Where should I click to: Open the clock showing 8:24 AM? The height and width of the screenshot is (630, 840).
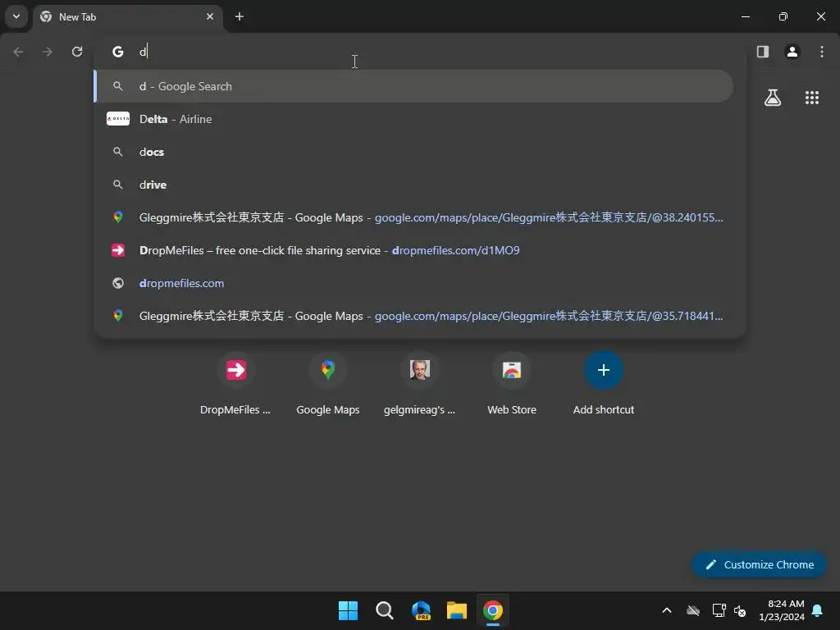coord(782,610)
